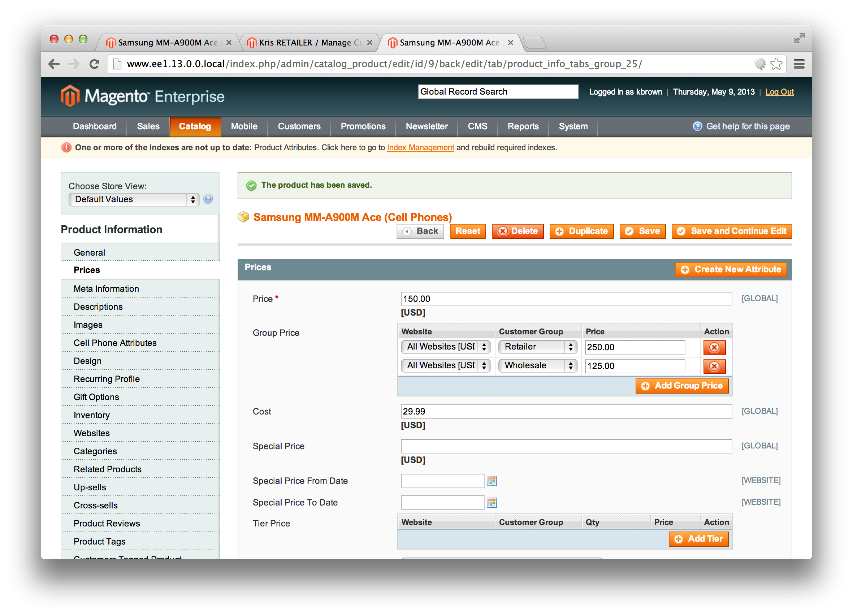Viewport: 853px width, 616px height.
Task: Open the Mobile menu
Action: point(244,126)
